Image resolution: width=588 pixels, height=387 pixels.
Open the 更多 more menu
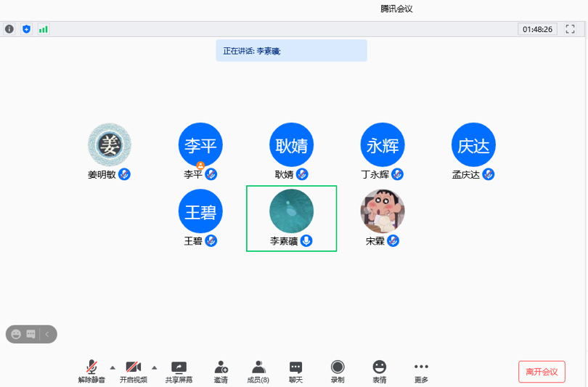click(x=421, y=372)
